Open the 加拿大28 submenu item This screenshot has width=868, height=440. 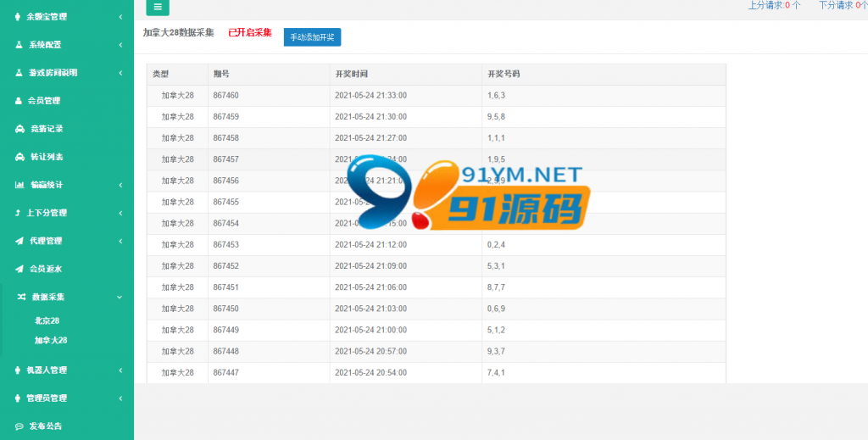coord(51,340)
